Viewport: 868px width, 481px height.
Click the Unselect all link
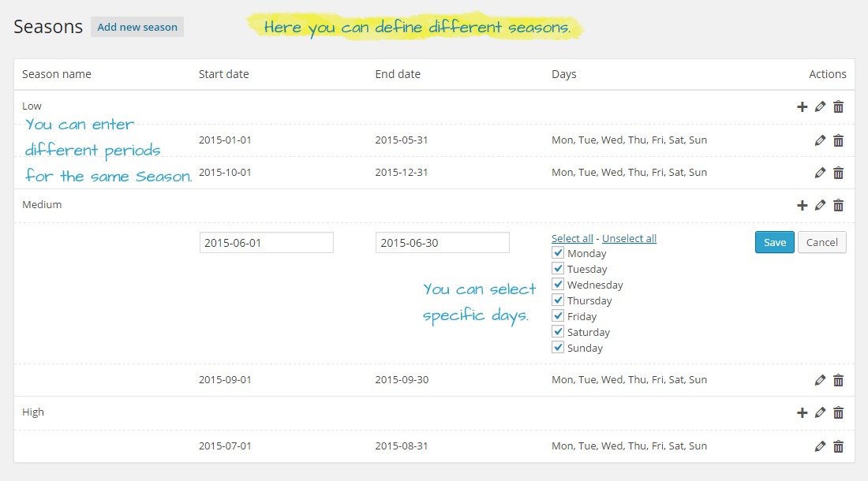[629, 238]
